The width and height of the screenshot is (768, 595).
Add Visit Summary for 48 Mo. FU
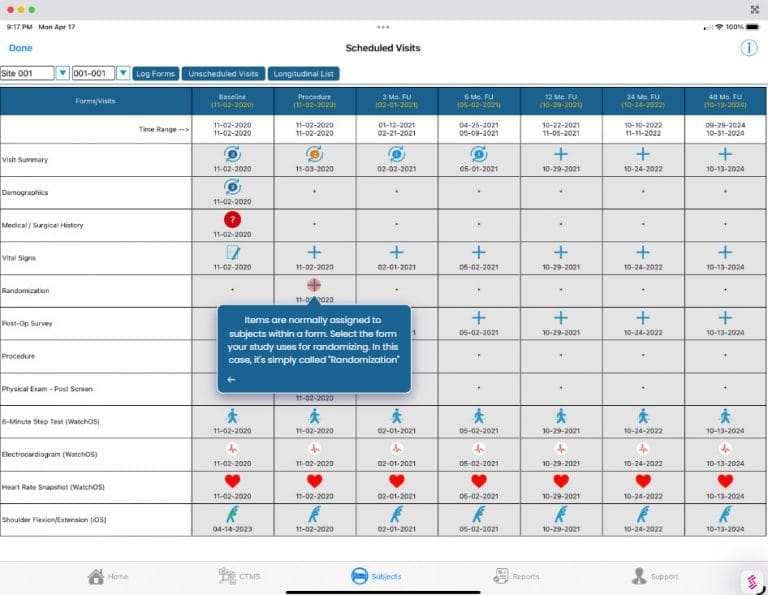pyautogui.click(x=725, y=154)
